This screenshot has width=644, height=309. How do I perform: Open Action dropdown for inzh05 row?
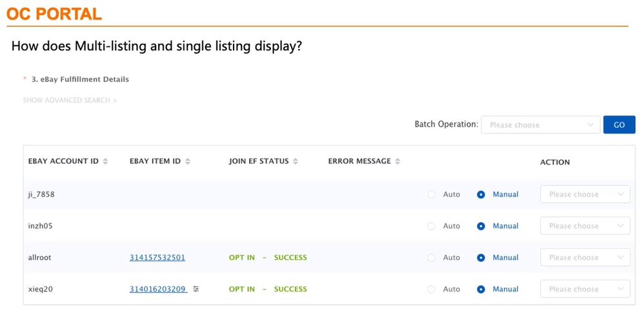click(x=585, y=226)
